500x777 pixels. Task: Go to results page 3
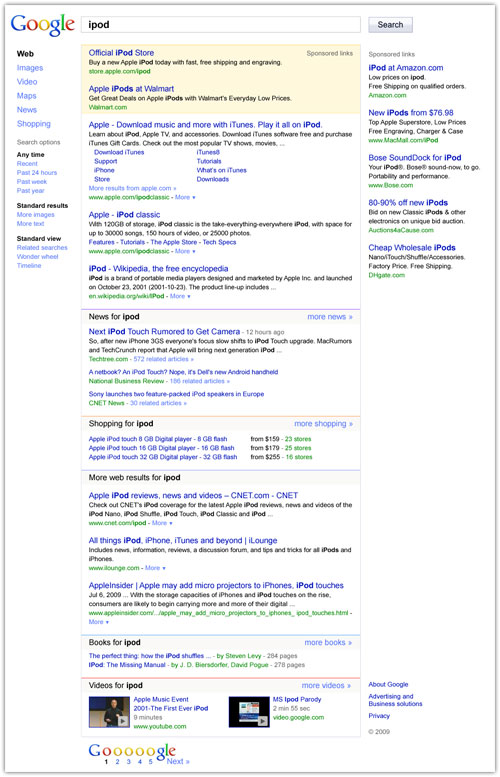pyautogui.click(x=128, y=762)
